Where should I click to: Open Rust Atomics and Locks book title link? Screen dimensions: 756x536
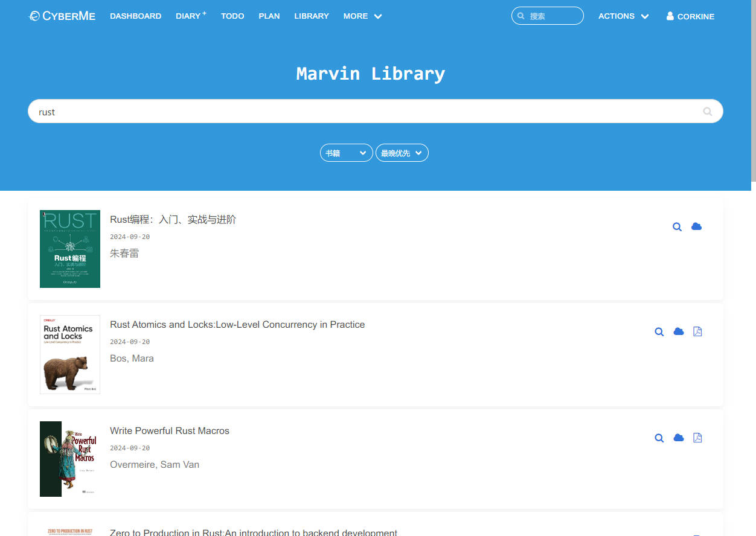coord(237,325)
